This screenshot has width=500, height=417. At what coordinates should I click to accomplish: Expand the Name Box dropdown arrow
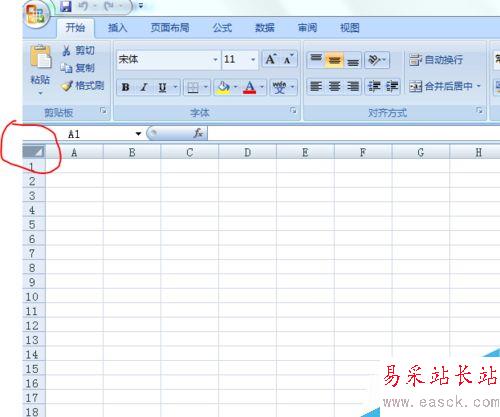[138, 134]
